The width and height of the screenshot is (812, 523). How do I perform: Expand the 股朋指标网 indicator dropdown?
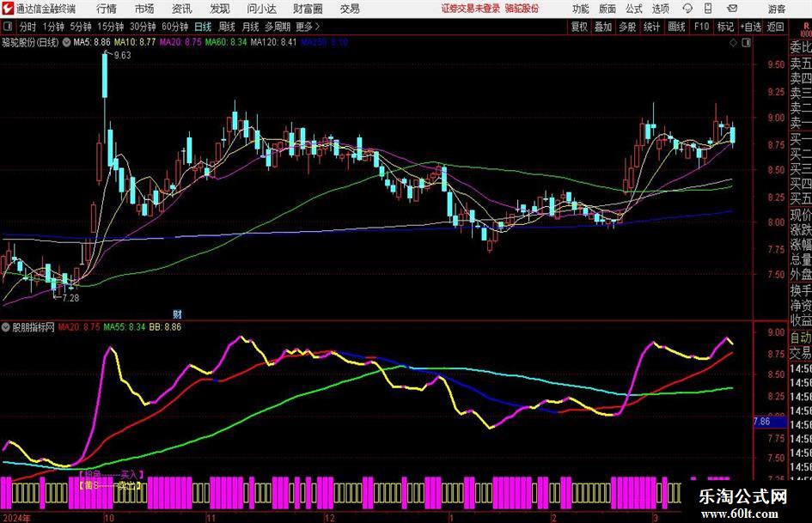(x=6, y=327)
